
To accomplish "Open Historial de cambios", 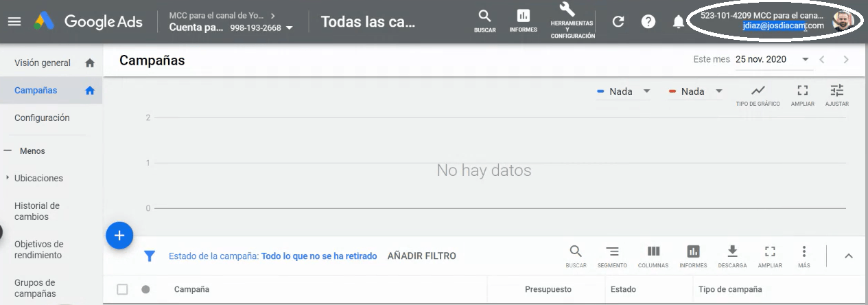I will tap(37, 211).
